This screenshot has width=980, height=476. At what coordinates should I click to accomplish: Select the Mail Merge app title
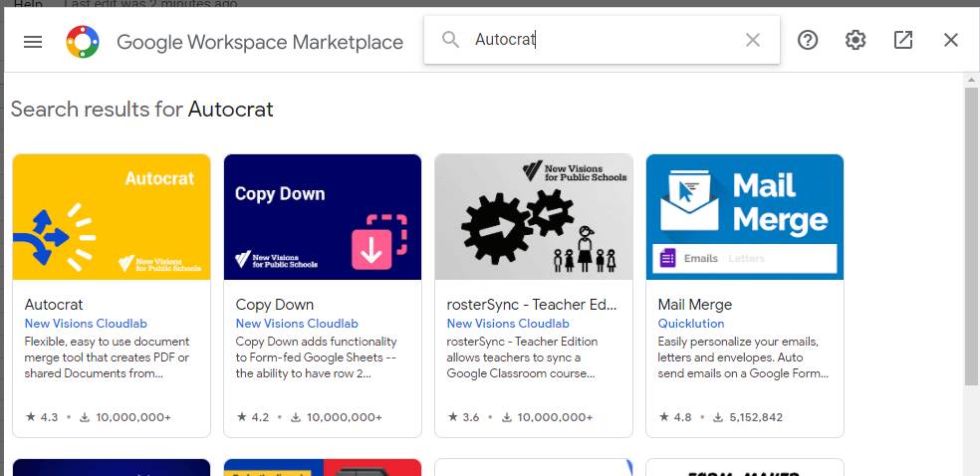[x=695, y=305]
